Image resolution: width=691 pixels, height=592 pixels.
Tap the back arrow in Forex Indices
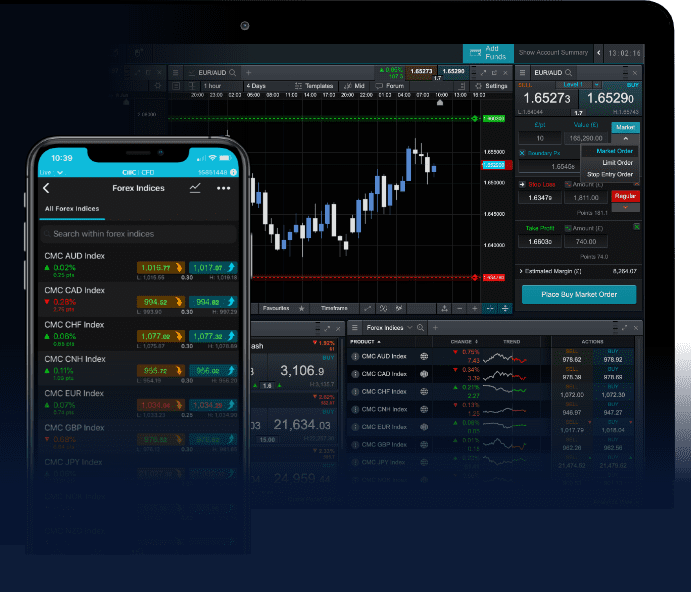(46, 188)
